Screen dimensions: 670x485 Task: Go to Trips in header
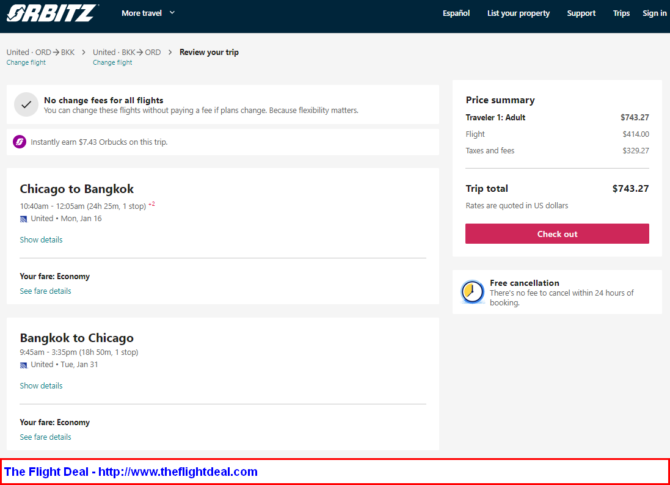coord(621,13)
